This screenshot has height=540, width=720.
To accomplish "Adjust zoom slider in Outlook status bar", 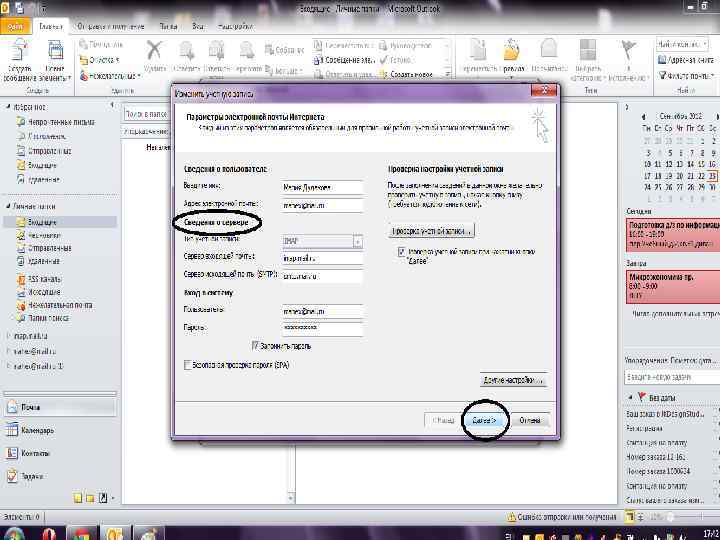I will (671, 517).
